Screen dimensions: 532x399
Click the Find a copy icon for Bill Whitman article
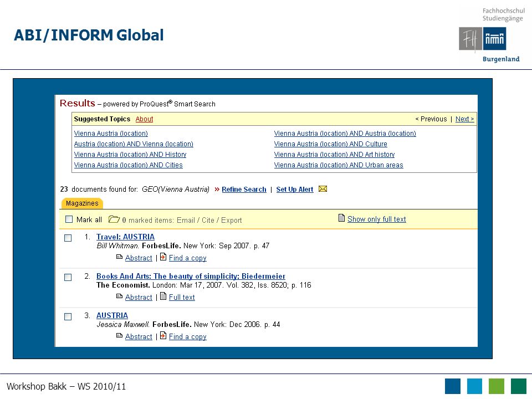click(x=163, y=257)
